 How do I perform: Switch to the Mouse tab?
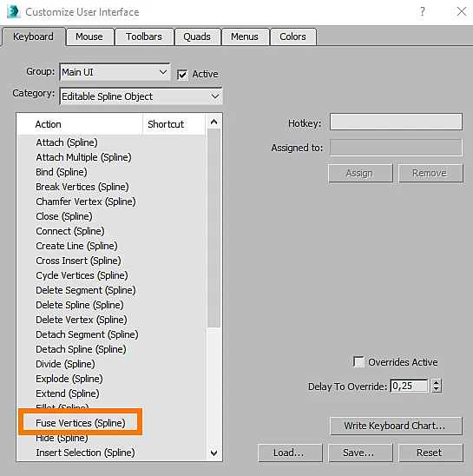[x=89, y=36]
